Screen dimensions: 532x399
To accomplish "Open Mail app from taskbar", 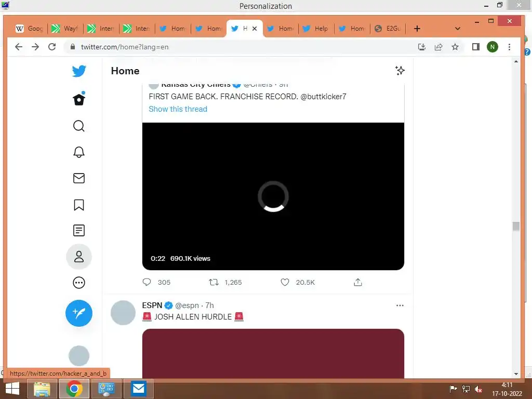I will 138,389.
